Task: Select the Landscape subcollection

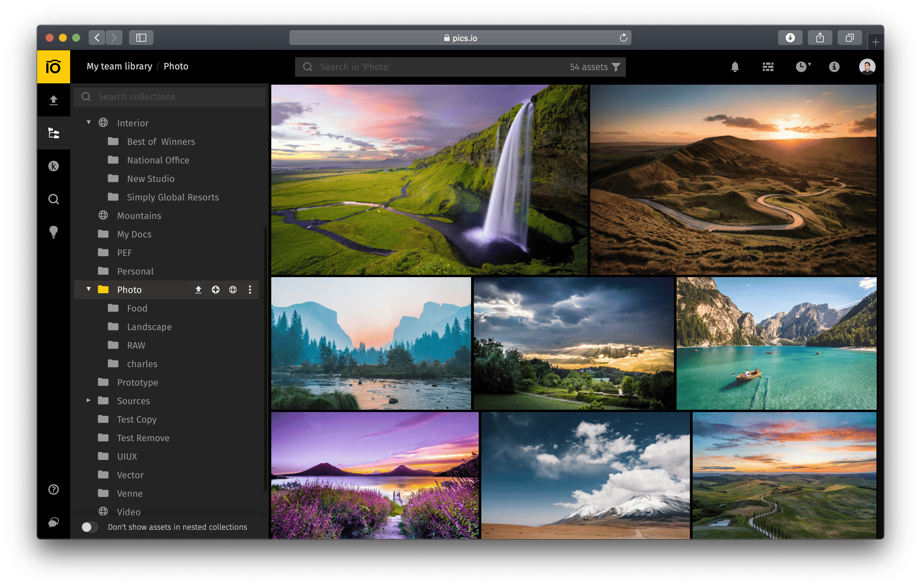Action: (149, 326)
